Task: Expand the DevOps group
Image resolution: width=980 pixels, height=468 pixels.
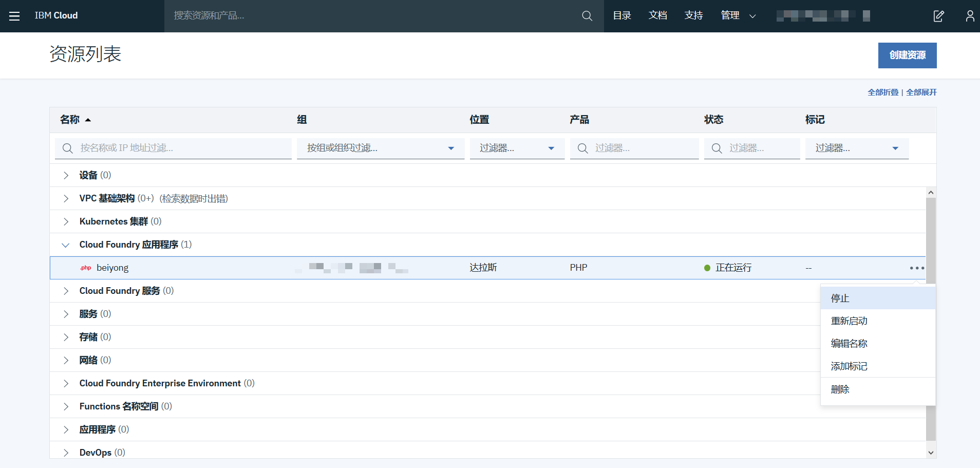Action: [66, 453]
